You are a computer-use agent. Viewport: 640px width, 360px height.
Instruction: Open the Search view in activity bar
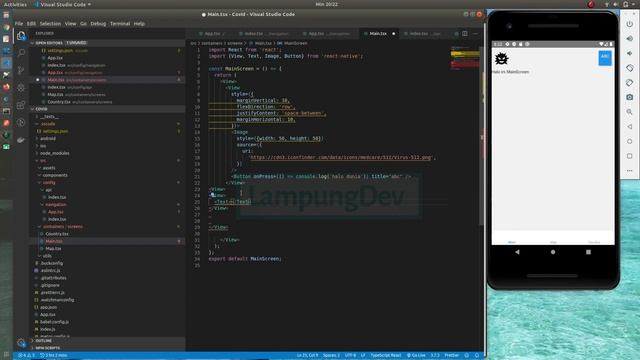click(21, 53)
